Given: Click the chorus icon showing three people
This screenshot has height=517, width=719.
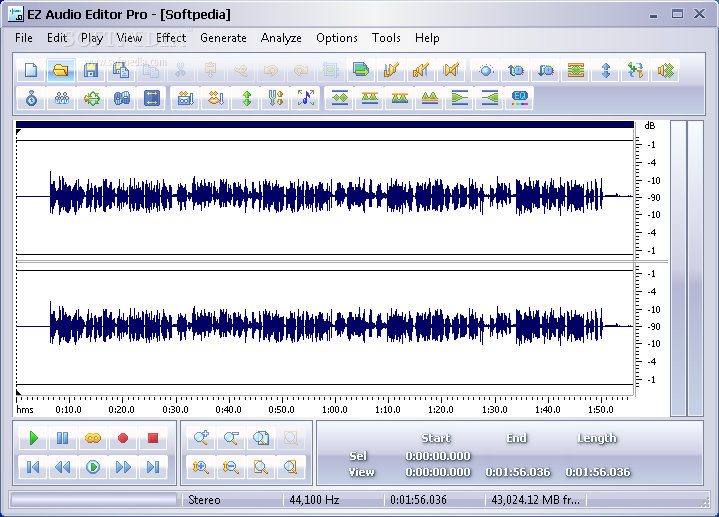Looking at the screenshot, I should [61, 98].
